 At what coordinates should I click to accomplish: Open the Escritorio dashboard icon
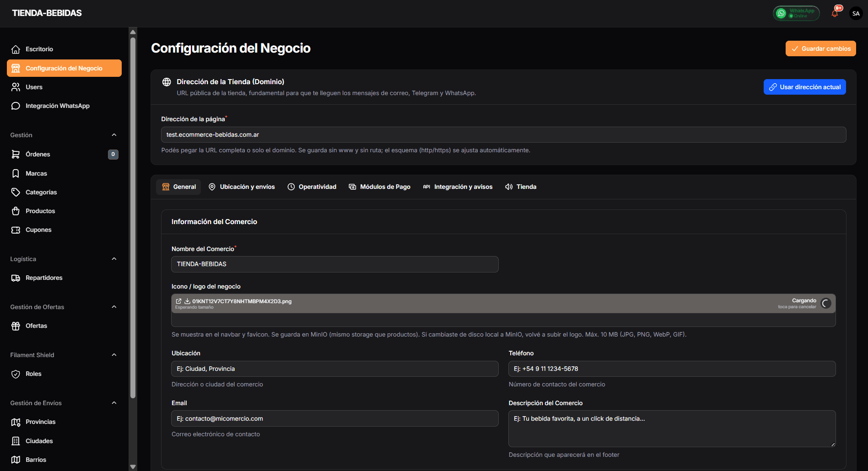(x=16, y=49)
